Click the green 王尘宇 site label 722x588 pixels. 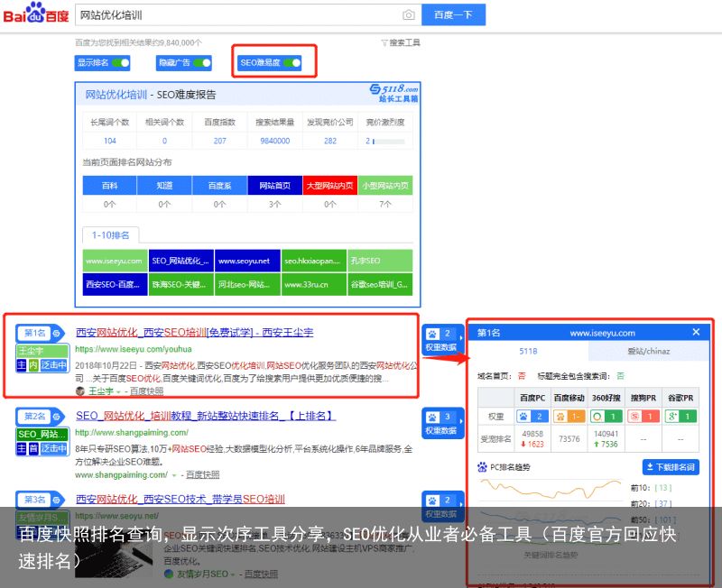pos(42,351)
